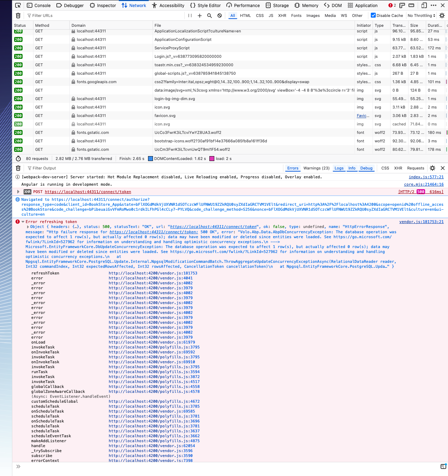This screenshot has height=476, width=448.
Task: Open source link index.js:577:21
Action: click(426, 177)
